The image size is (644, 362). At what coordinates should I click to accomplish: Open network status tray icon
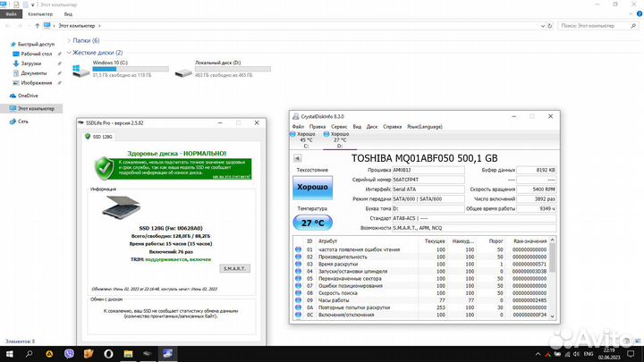[567, 354]
